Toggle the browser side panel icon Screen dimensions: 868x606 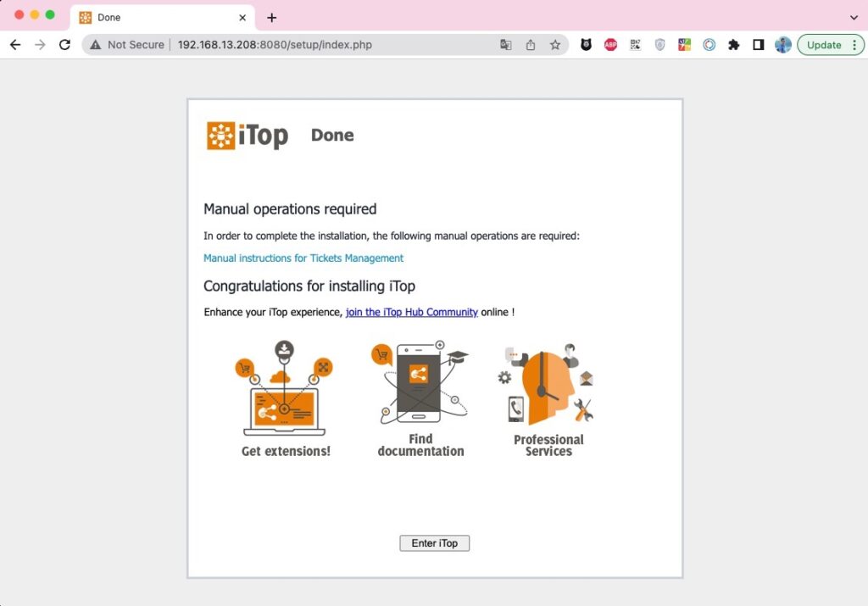759,45
